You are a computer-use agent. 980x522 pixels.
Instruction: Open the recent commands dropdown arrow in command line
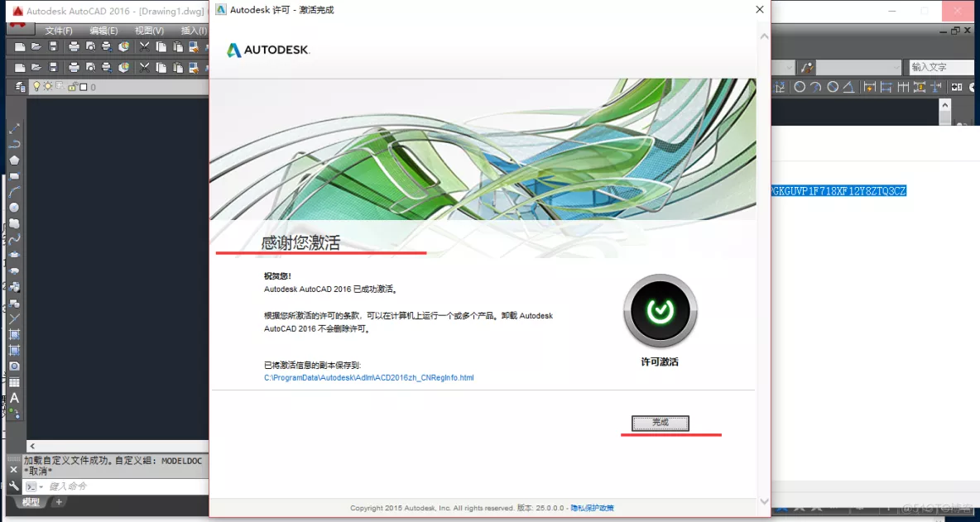click(x=41, y=486)
